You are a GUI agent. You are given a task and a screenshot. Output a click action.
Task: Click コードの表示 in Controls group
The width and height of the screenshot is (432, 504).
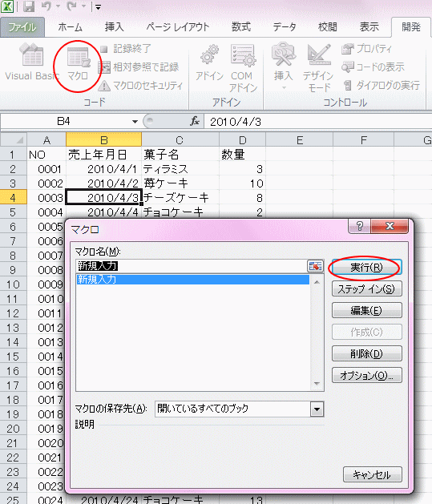coord(373,67)
